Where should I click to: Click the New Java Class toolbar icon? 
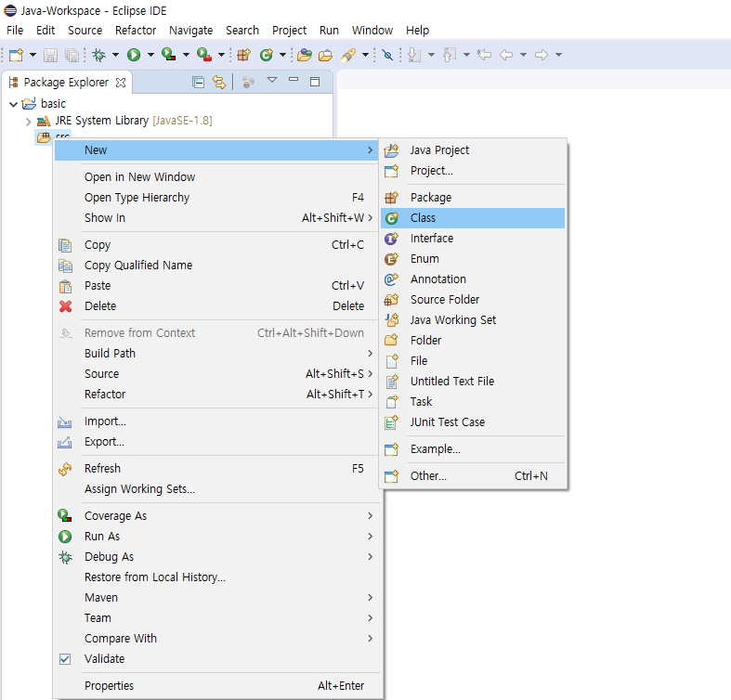coord(267,55)
